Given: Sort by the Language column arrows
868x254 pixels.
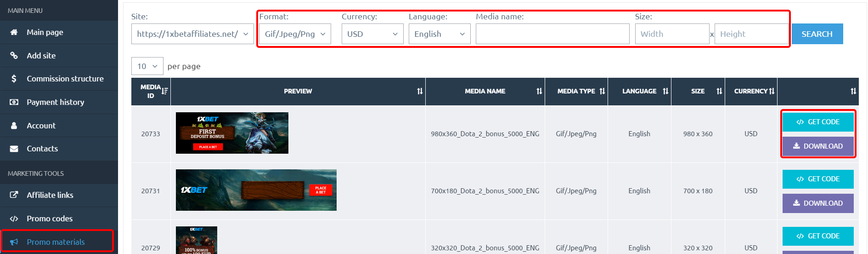Looking at the screenshot, I should [x=665, y=91].
